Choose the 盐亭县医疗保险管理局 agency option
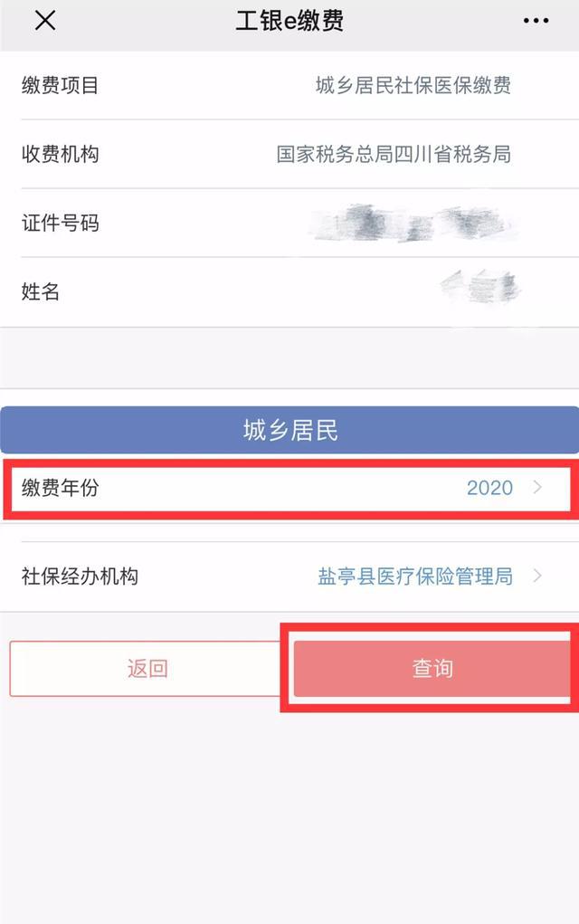Image resolution: width=579 pixels, height=924 pixels. [415, 576]
